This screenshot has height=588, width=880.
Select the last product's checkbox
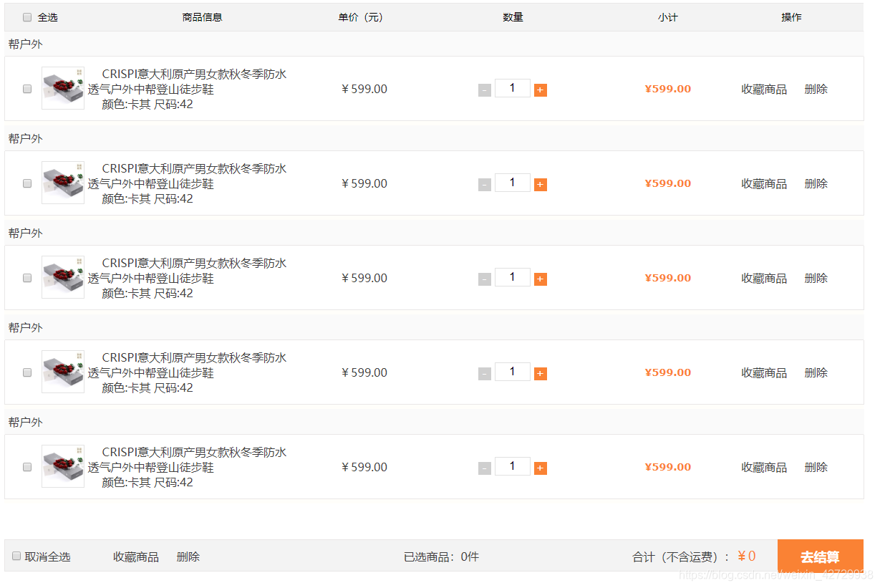click(26, 466)
